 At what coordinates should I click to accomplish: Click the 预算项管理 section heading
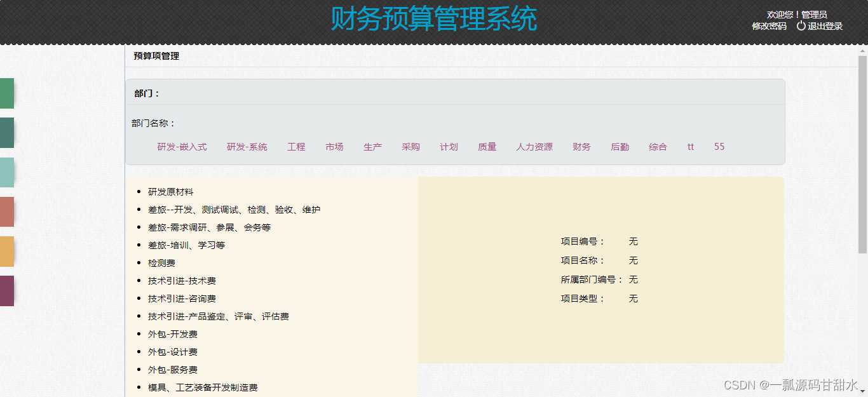point(156,56)
